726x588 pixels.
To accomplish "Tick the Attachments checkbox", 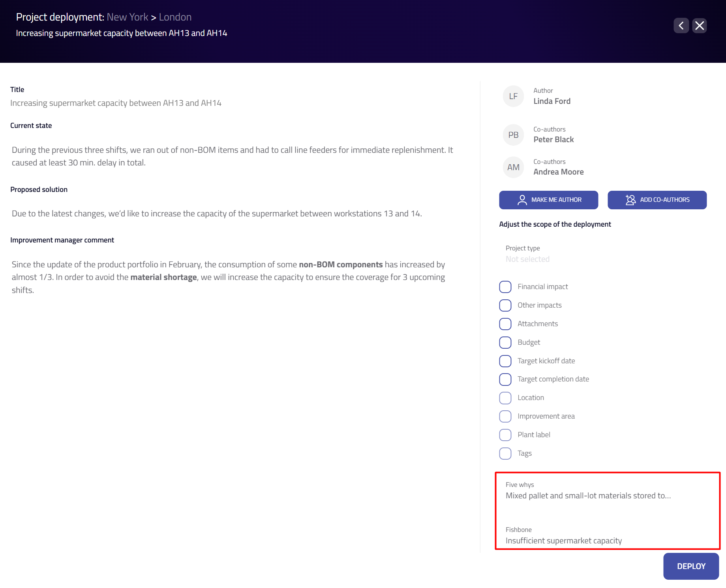I will (505, 324).
